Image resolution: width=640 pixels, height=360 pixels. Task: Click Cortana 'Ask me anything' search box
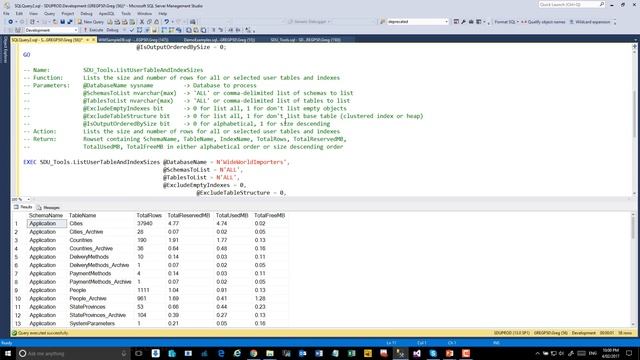pos(73,353)
